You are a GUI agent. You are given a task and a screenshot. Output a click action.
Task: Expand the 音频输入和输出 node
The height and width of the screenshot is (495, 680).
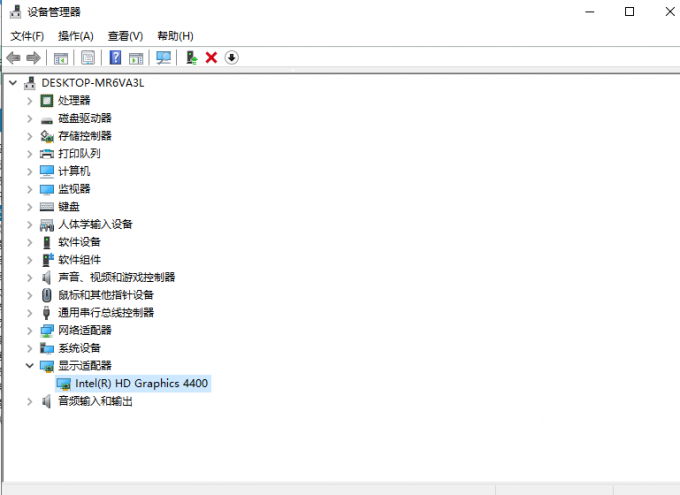(x=29, y=401)
